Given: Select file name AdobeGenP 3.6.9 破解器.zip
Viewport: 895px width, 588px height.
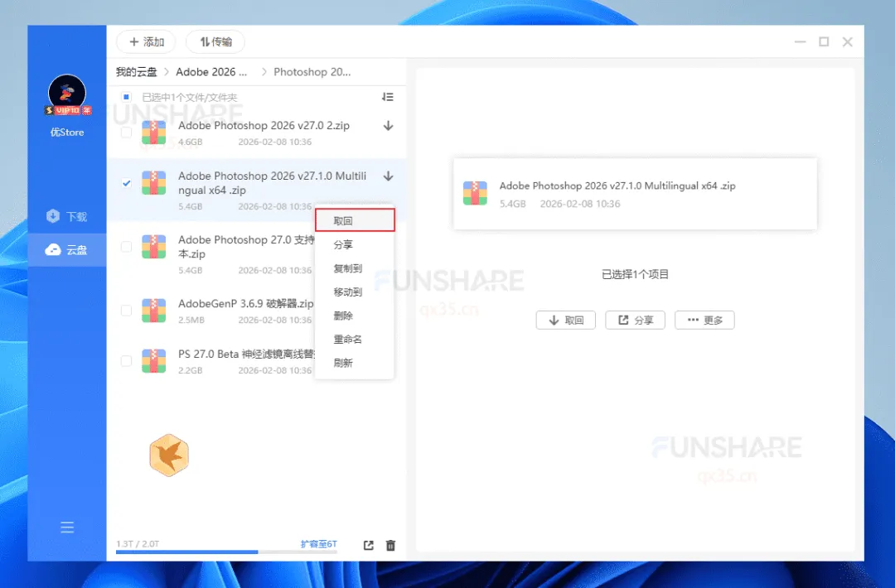Looking at the screenshot, I should pos(246,303).
